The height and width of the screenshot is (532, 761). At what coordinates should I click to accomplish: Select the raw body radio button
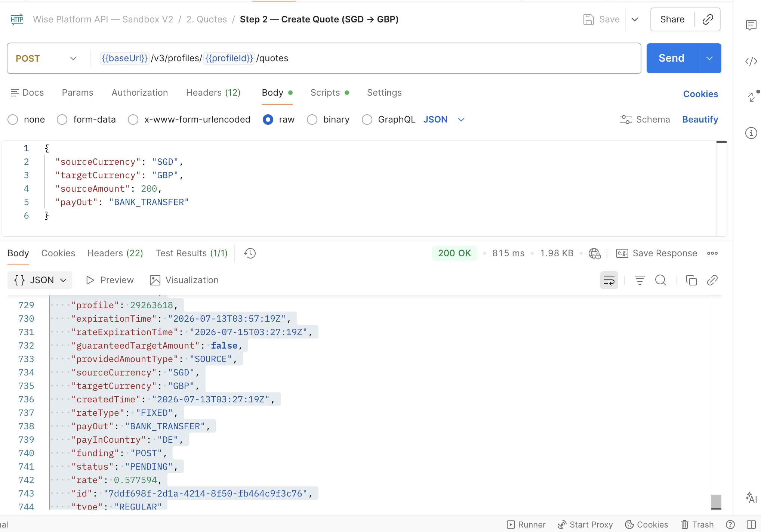(x=268, y=120)
